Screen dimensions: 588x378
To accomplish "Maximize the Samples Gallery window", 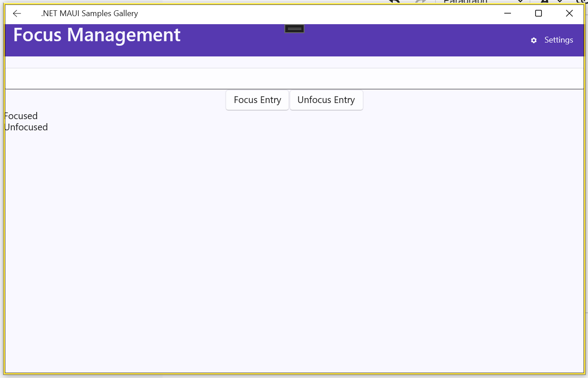I will click(538, 13).
